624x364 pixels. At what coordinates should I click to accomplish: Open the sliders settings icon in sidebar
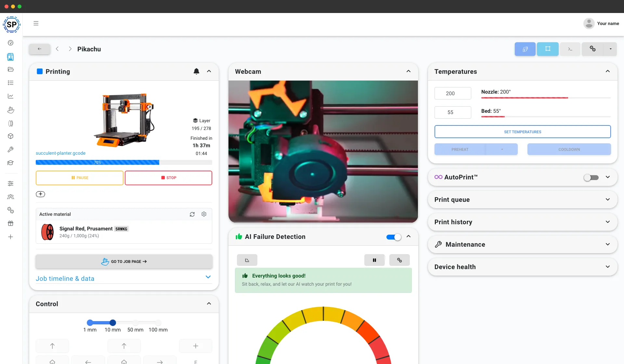point(10,184)
